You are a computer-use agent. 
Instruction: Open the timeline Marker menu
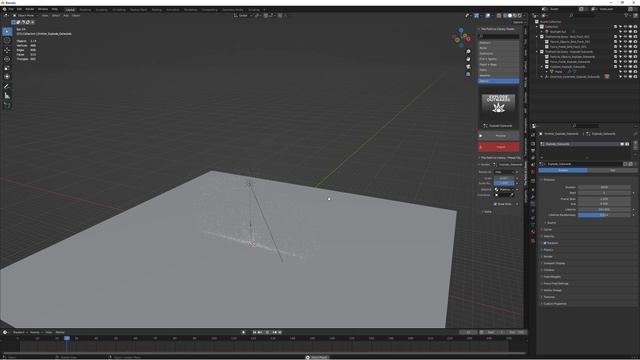pos(60,332)
